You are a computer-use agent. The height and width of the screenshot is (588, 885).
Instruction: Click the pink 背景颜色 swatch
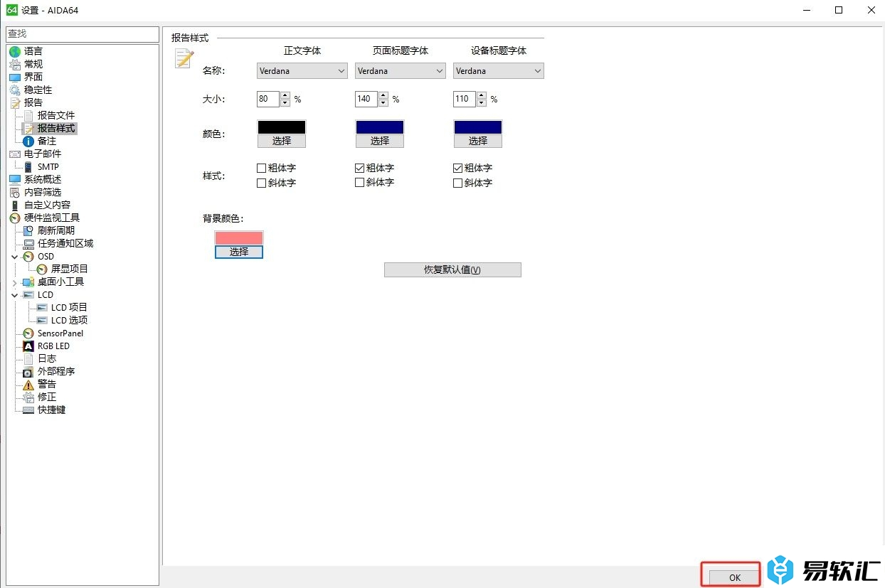pyautogui.click(x=239, y=238)
